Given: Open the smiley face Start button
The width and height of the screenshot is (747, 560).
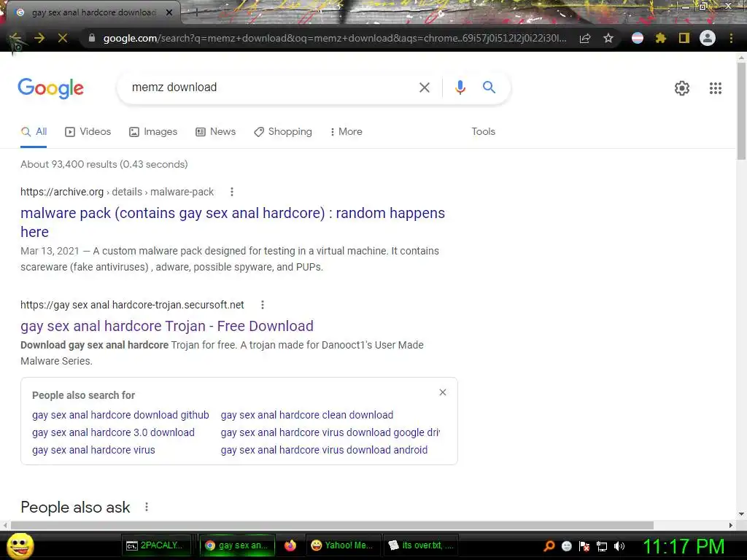Looking at the screenshot, I should pos(20,545).
